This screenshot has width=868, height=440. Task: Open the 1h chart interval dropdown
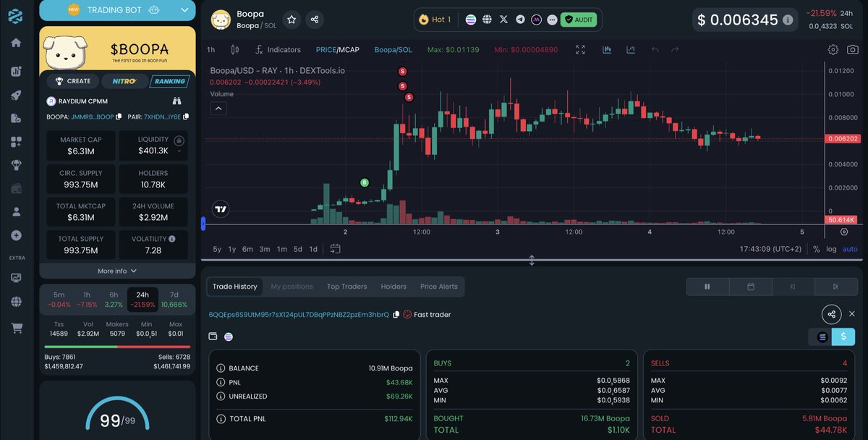coord(210,50)
